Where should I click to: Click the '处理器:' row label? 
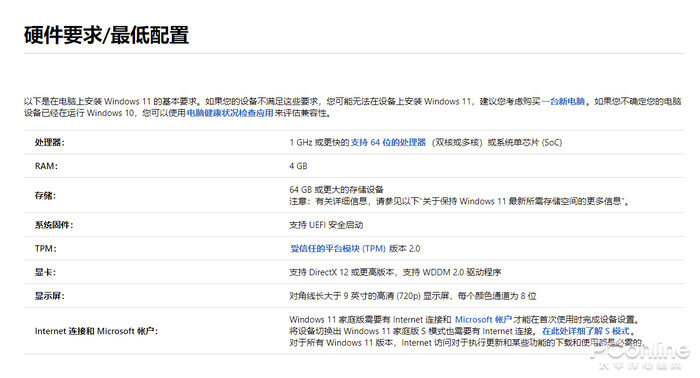tap(50, 142)
